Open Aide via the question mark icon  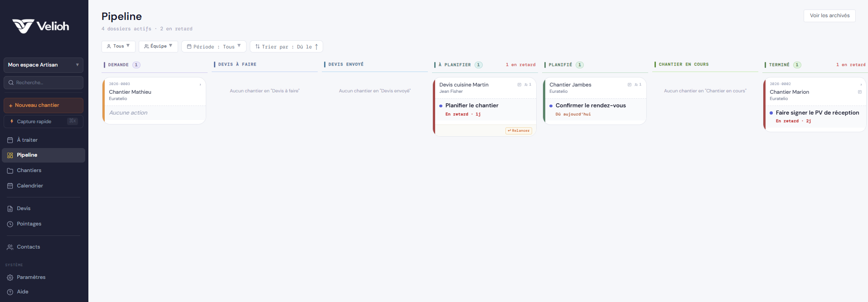10,292
